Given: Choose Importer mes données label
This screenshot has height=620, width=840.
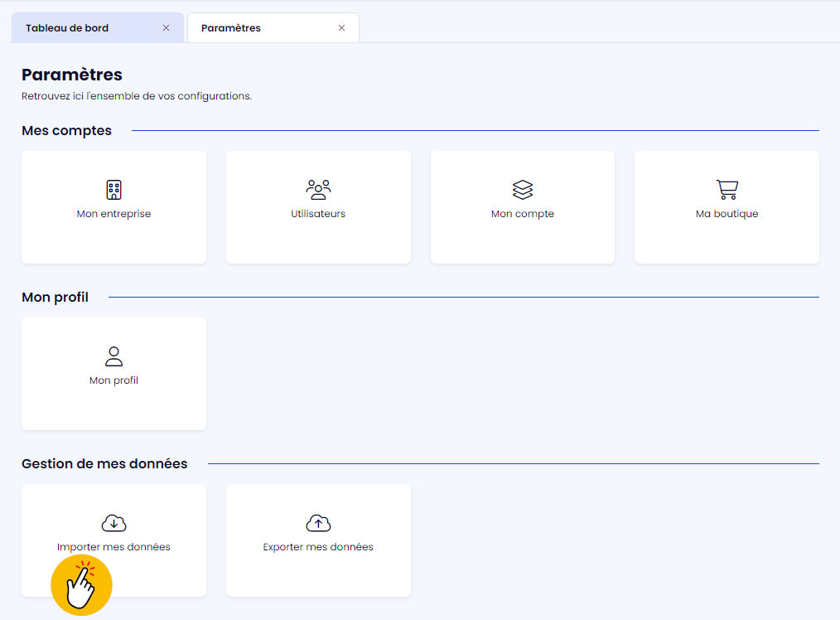Looking at the screenshot, I should [113, 547].
